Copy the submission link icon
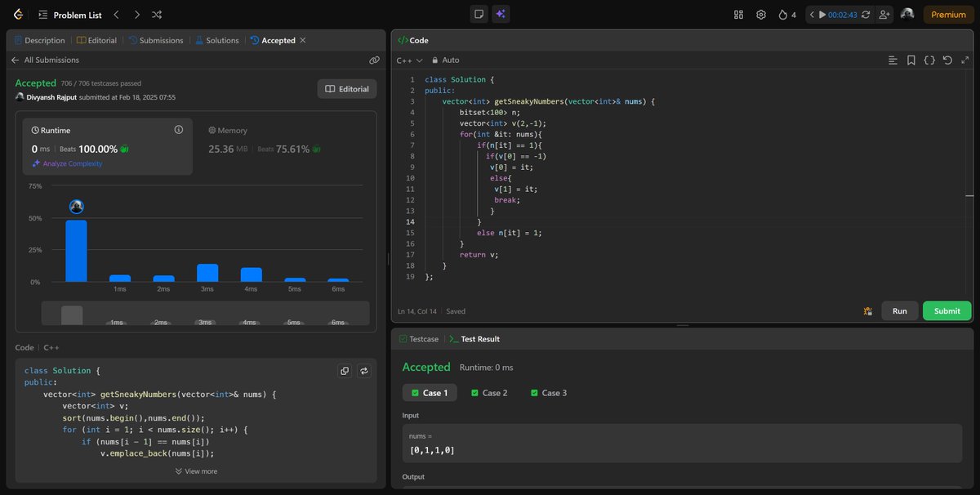This screenshot has height=495, width=980. pyautogui.click(x=374, y=60)
